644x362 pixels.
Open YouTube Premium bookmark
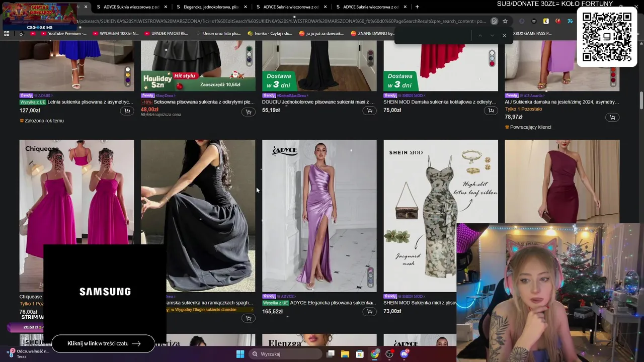click(x=63, y=33)
